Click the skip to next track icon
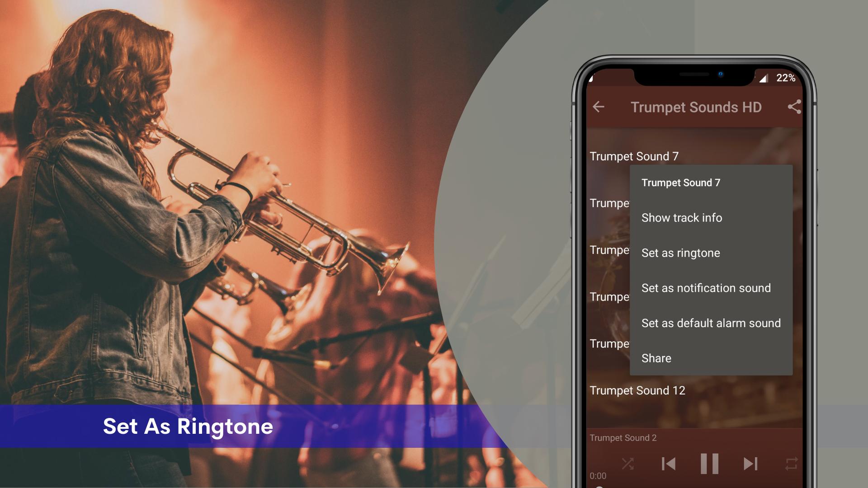This screenshot has height=488, width=868. [x=750, y=463]
